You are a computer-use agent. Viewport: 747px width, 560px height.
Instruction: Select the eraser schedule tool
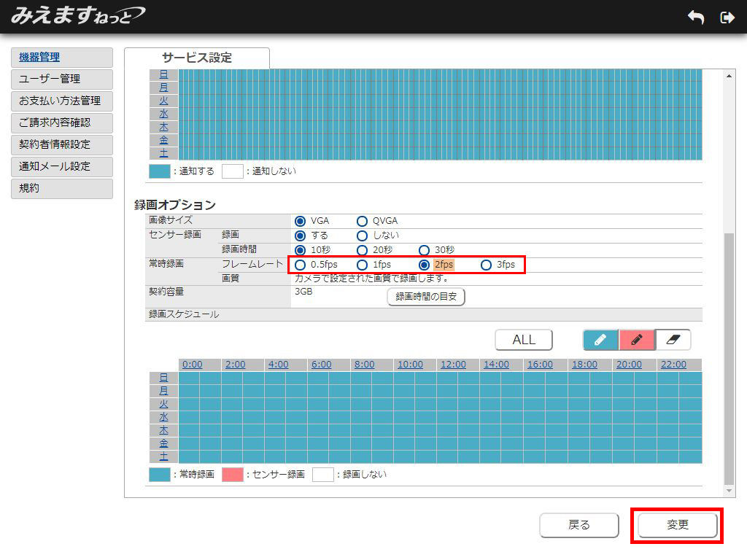coord(673,340)
